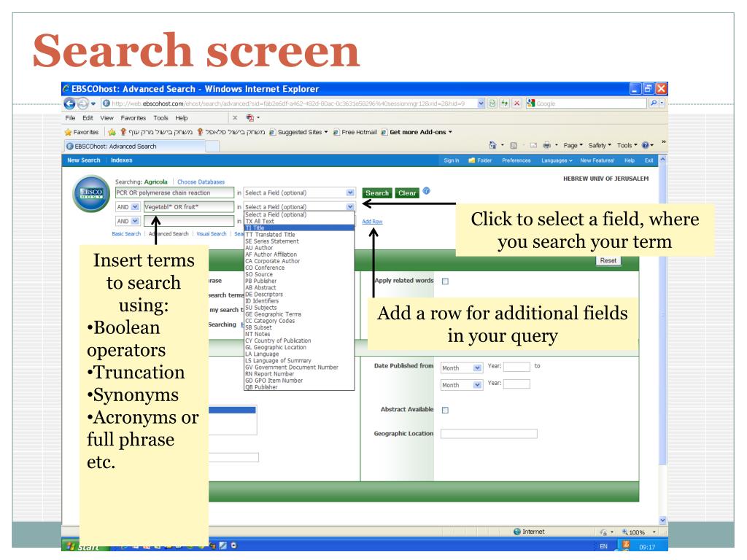The height and width of the screenshot is (560, 747).
Task: Check the Abstract Available checkbox
Action: click(445, 410)
